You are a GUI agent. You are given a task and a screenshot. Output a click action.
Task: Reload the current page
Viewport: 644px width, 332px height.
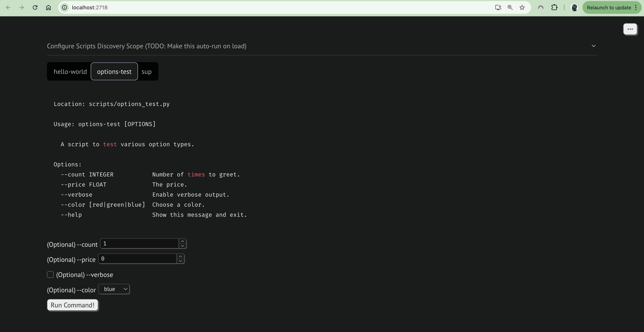click(x=35, y=7)
